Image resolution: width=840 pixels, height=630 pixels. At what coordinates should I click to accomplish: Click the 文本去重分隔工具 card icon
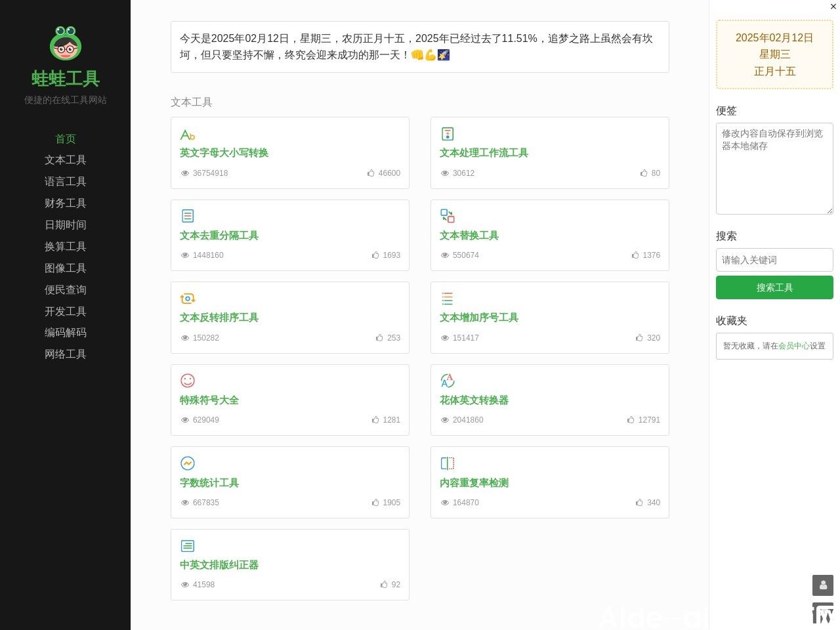tap(188, 216)
